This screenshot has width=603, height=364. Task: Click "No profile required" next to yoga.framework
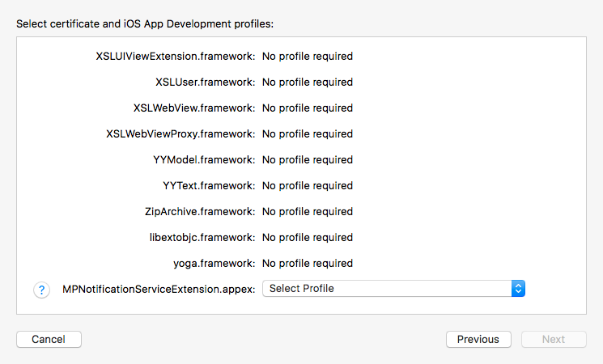[x=308, y=264]
